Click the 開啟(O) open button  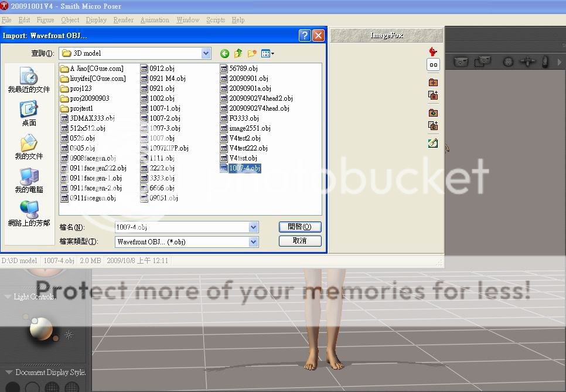pyautogui.click(x=300, y=227)
